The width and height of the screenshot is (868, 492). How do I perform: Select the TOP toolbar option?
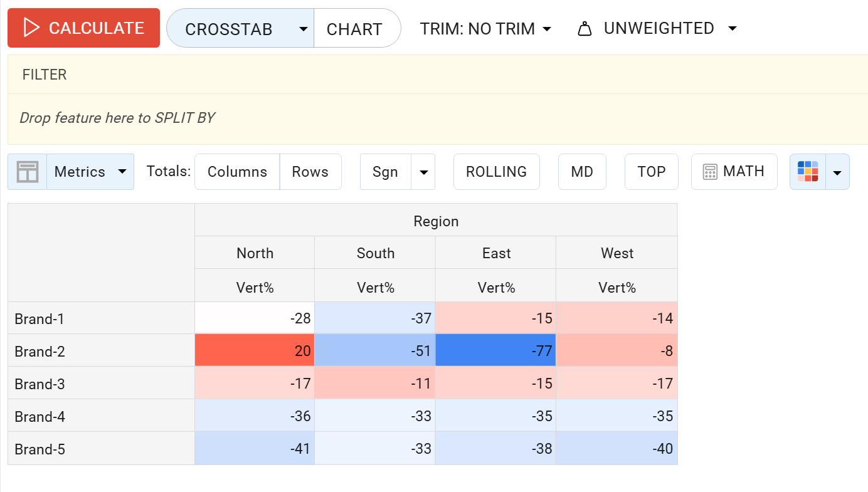(x=651, y=171)
